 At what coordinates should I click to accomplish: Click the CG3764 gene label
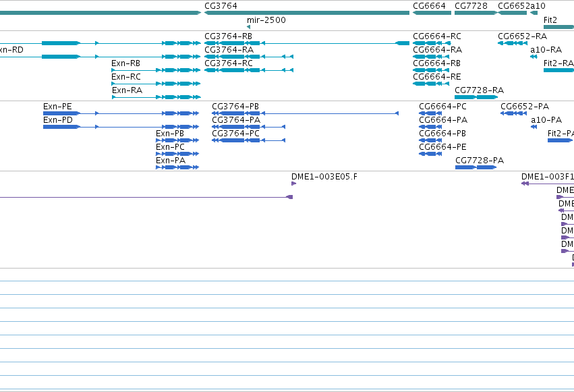click(221, 6)
